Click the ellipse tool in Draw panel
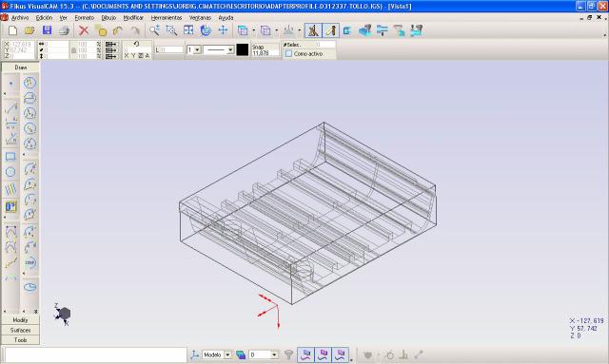609x364 pixels. pyautogui.click(x=29, y=287)
